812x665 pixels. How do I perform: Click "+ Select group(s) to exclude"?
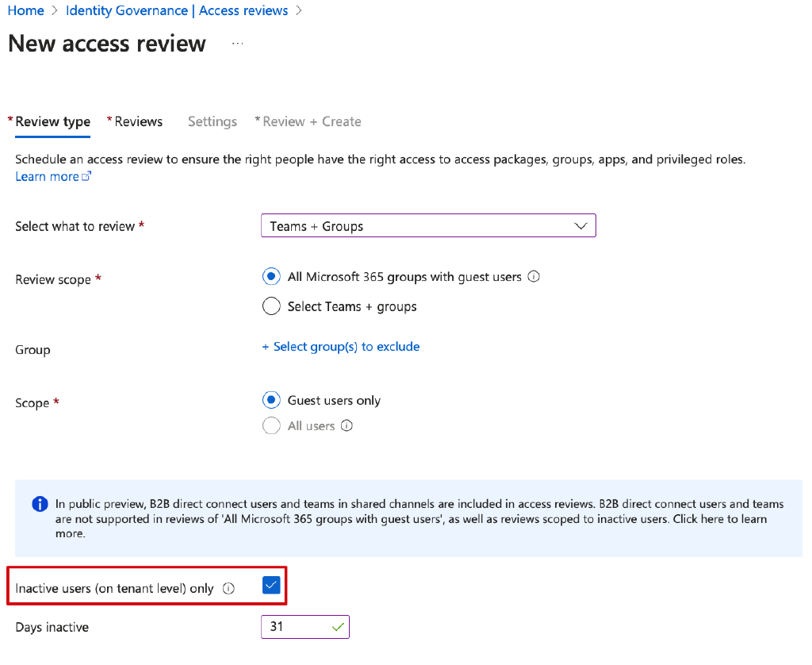click(340, 346)
